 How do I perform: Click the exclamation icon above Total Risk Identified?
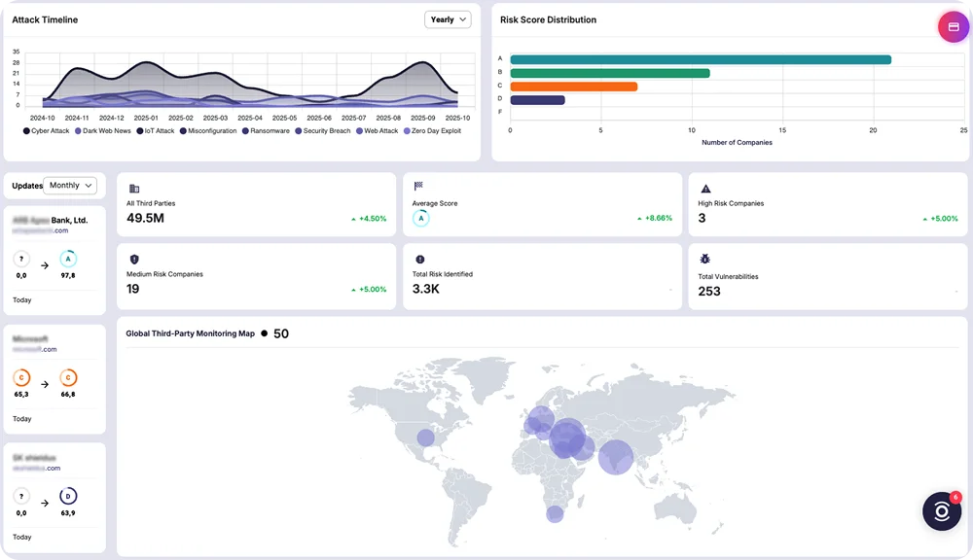click(420, 260)
